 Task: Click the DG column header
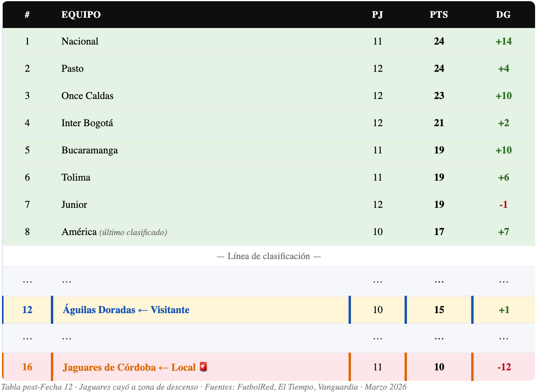(x=504, y=15)
